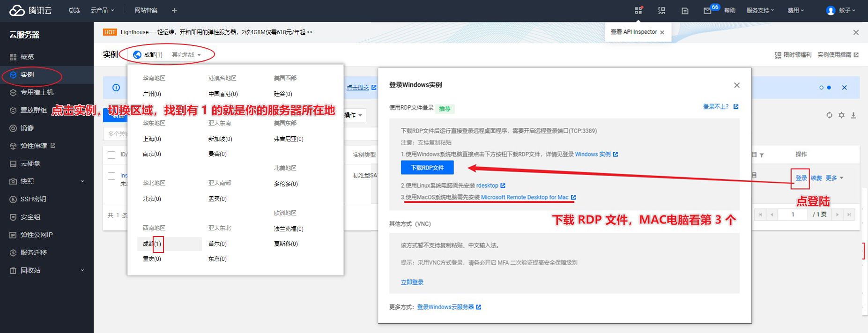Select the first hollow notice carousel dot
This screenshot has height=333, width=868.
(x=821, y=88)
